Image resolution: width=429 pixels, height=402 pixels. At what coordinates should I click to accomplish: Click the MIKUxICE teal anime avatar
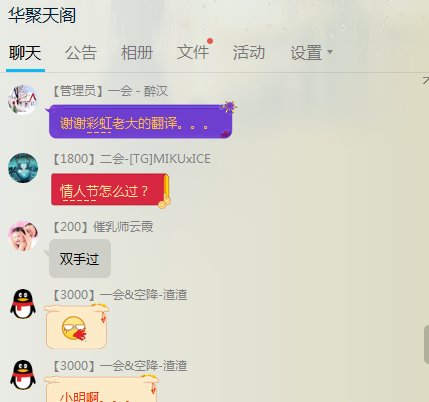pos(23,168)
